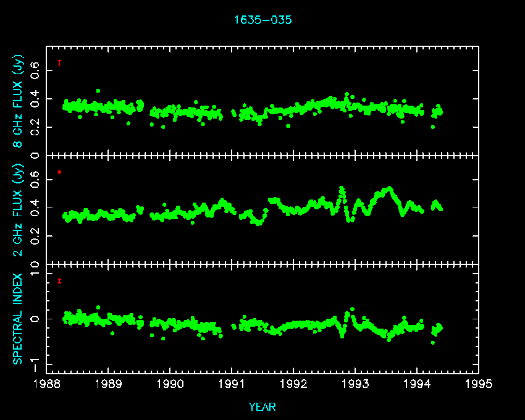Screen dimensions: 525x420
Task: Click the YEAR x-axis label
Action: tap(262, 406)
